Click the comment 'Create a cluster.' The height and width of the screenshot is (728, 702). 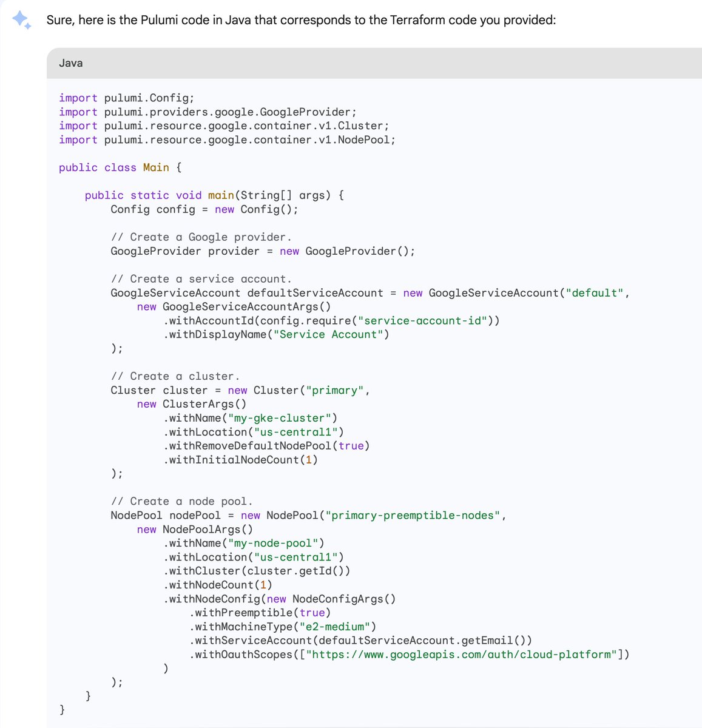tap(175, 376)
